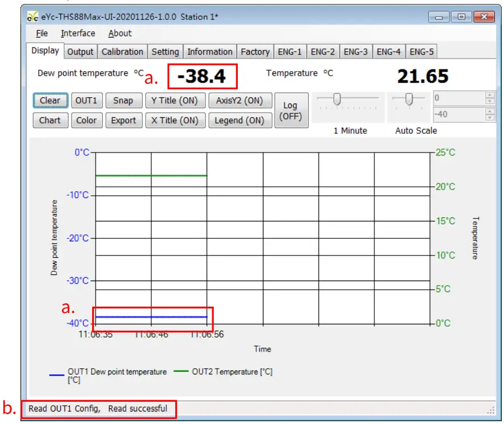Click the 1 Minute time range slider
Screen dimensions: 504x424
pos(337,100)
